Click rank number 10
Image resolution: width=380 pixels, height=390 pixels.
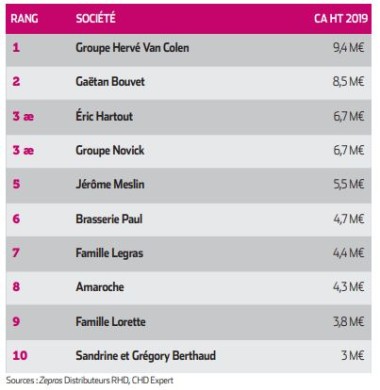pos(20,355)
